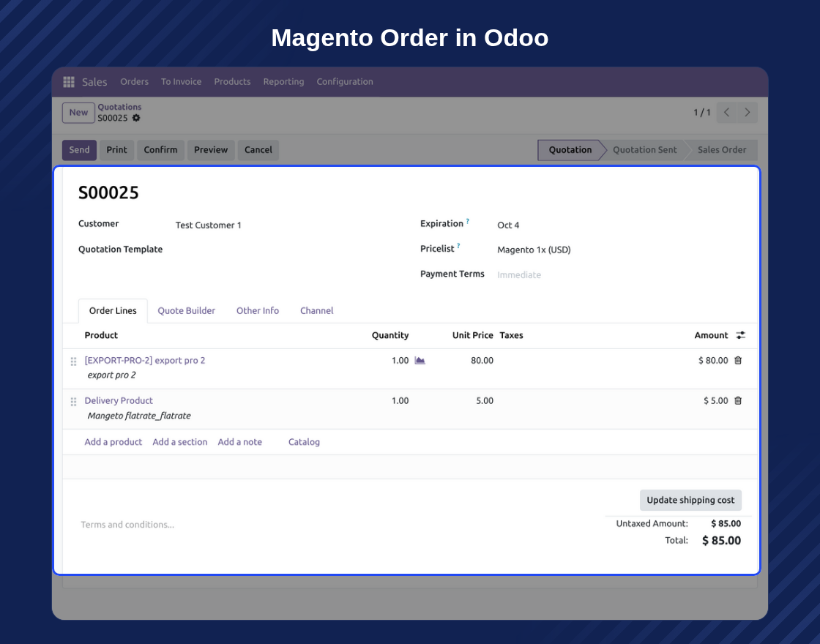The width and height of the screenshot is (820, 644).
Task: Open the To Invoice menu
Action: coord(181,81)
